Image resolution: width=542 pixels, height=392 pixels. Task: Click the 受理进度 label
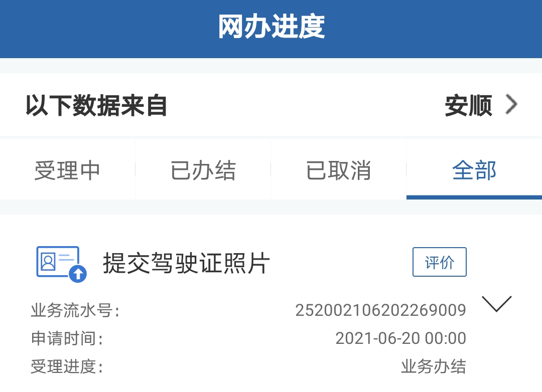point(67,366)
